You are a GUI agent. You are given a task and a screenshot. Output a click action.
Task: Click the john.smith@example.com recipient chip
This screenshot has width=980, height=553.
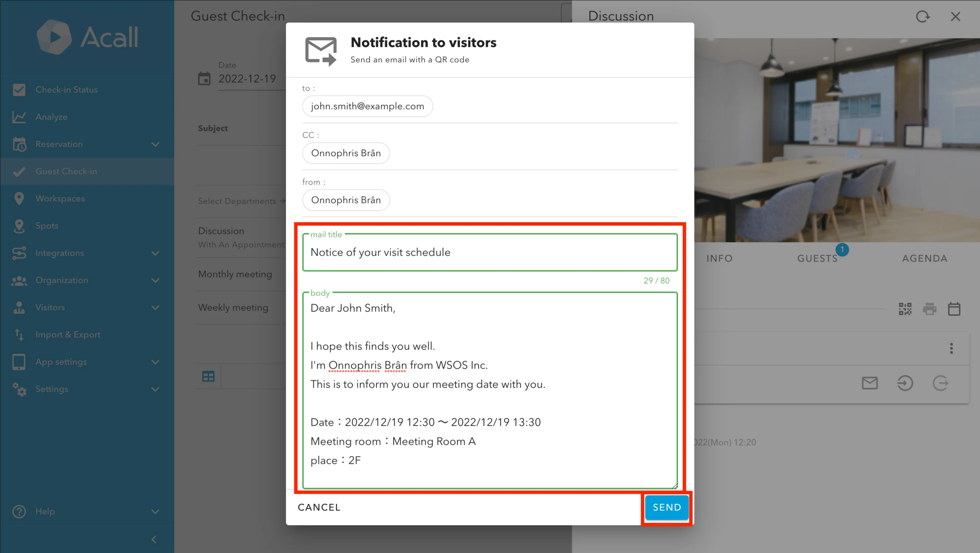[x=367, y=106]
